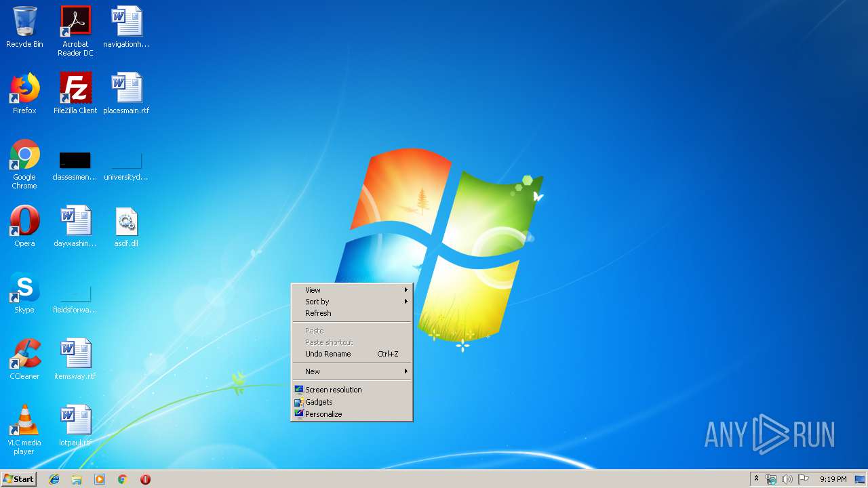Choose Undo Rename in the context menu

[352, 354]
